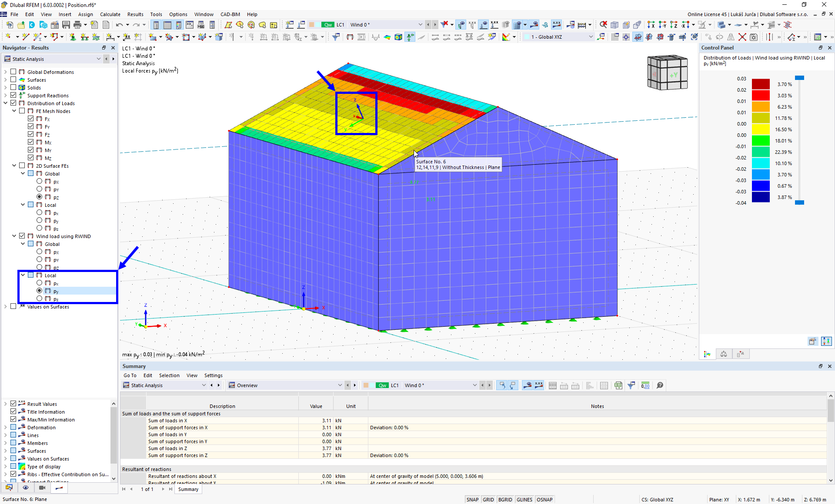835x504 pixels.
Task: Collapse the Distribution of Loads tree node
Action: click(6, 103)
